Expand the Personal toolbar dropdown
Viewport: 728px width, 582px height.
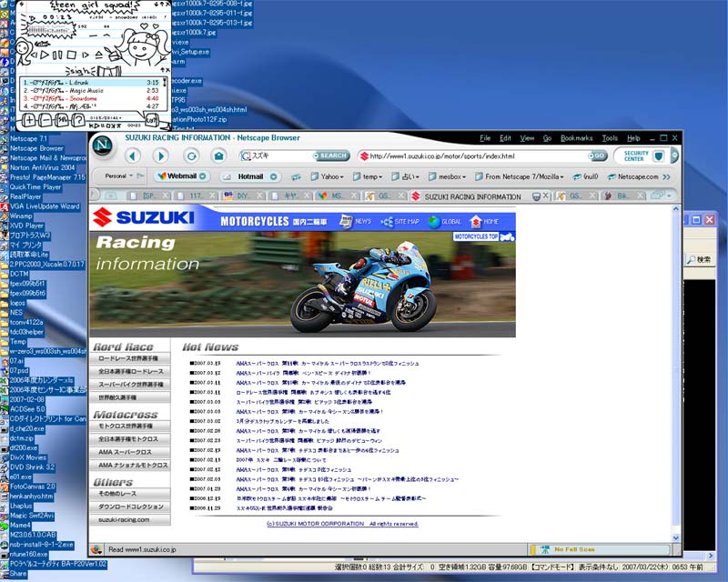pos(131,176)
